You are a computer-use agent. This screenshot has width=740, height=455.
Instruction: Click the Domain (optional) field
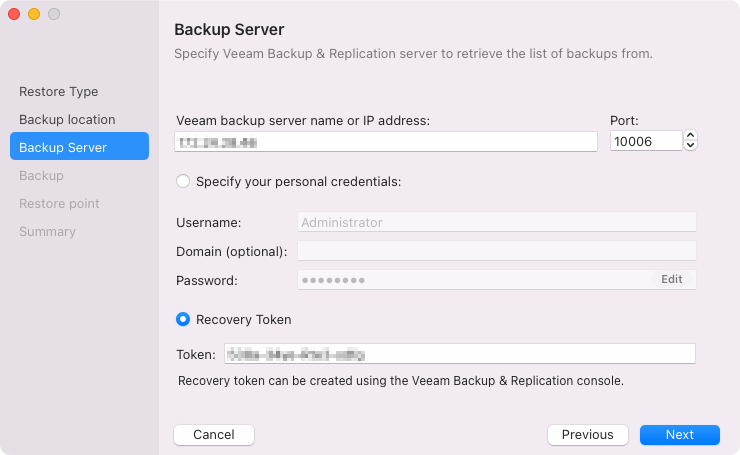point(496,251)
